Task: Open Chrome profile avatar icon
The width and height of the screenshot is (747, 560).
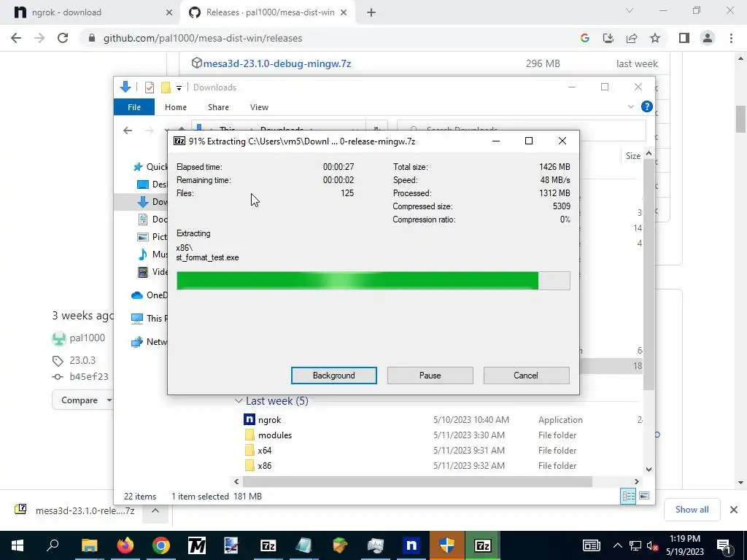Action: click(708, 38)
